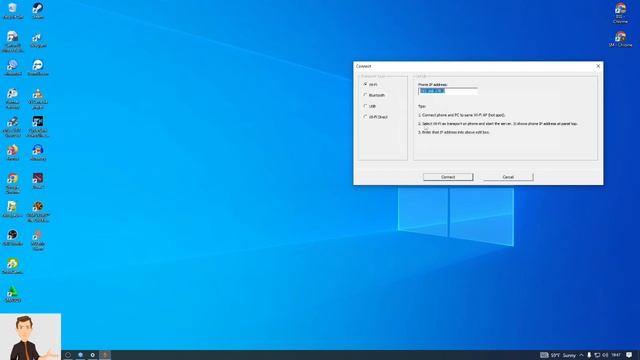Close the Connect dialog window

click(598, 66)
